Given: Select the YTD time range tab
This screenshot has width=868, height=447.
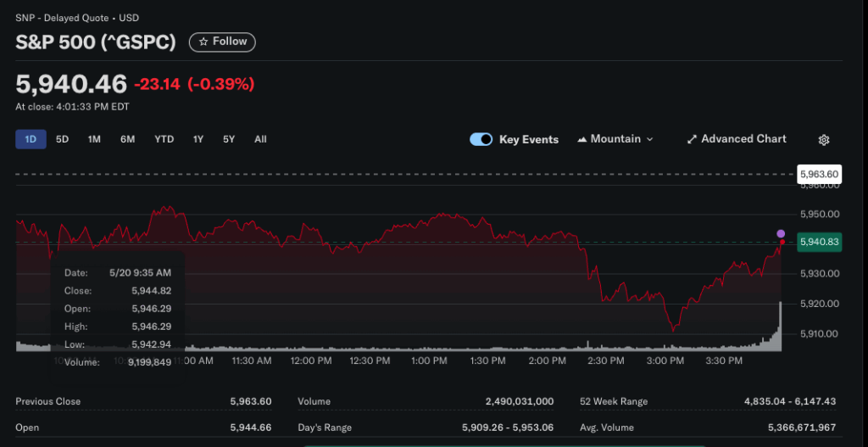Looking at the screenshot, I should pos(164,140).
